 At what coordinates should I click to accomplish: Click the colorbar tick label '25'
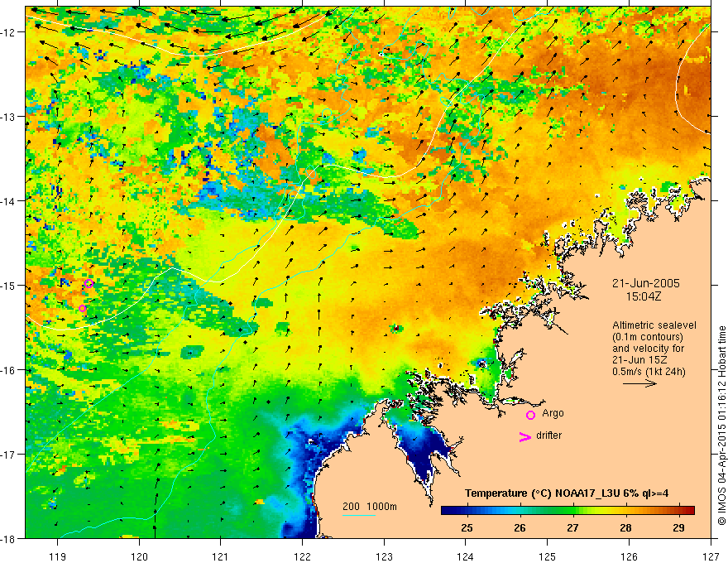467,527
